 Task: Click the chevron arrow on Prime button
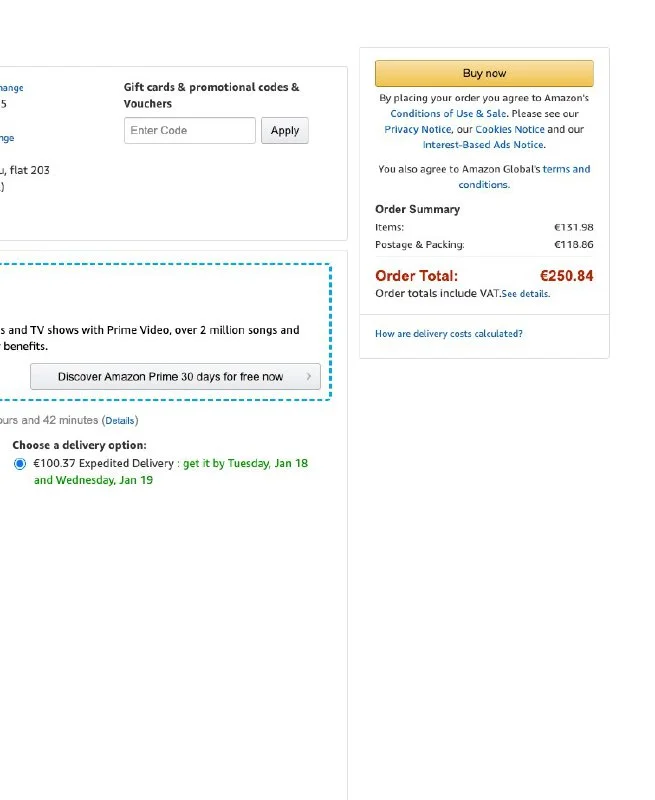tap(308, 377)
